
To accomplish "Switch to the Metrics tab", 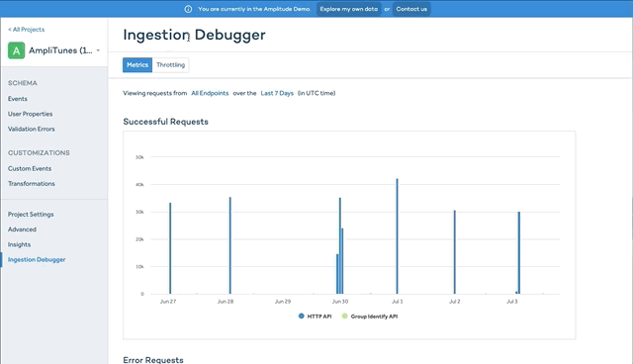I will [137, 65].
